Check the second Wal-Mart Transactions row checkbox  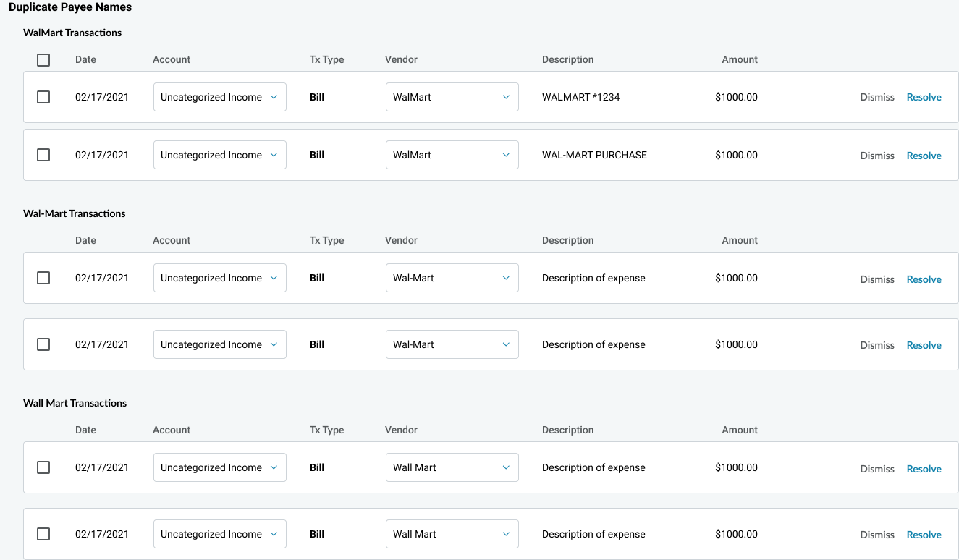(x=43, y=344)
